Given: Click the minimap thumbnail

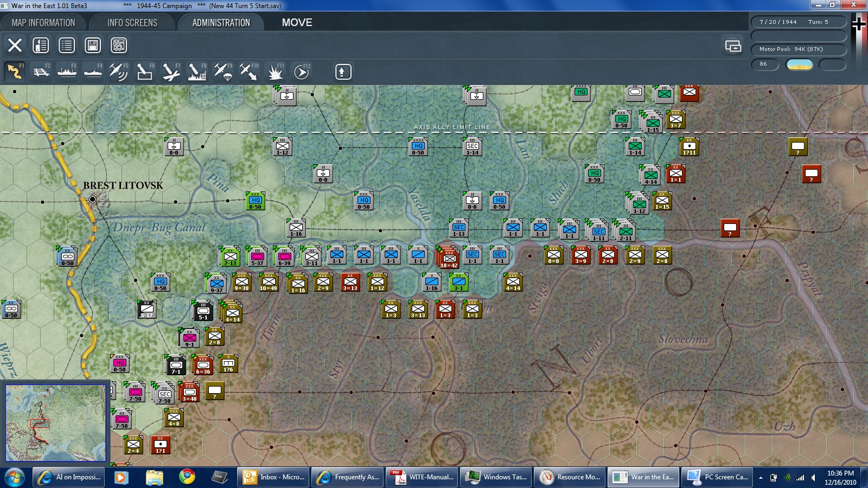Looking at the screenshot, I should 55,423.
